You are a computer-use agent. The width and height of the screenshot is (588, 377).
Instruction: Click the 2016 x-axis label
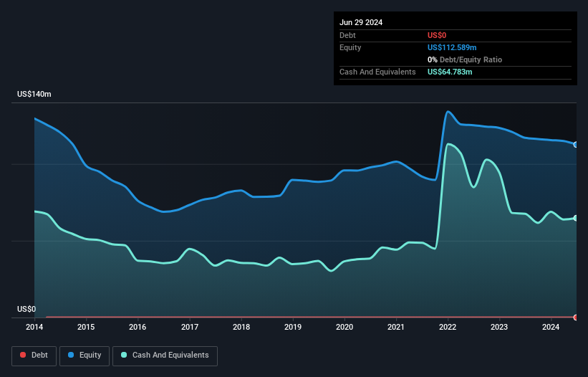point(138,327)
